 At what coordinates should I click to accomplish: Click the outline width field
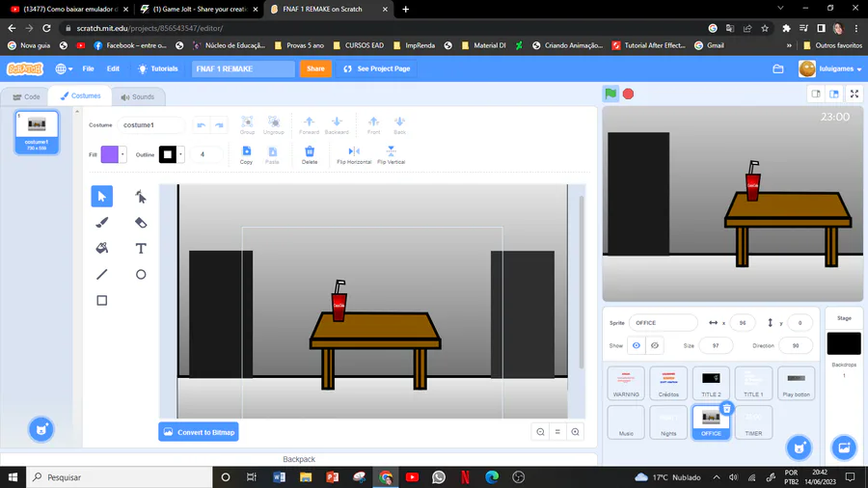(x=205, y=155)
